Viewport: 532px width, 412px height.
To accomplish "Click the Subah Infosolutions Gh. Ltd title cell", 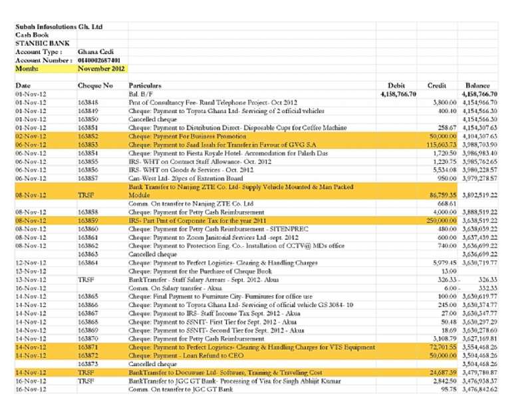I will coord(59,27).
